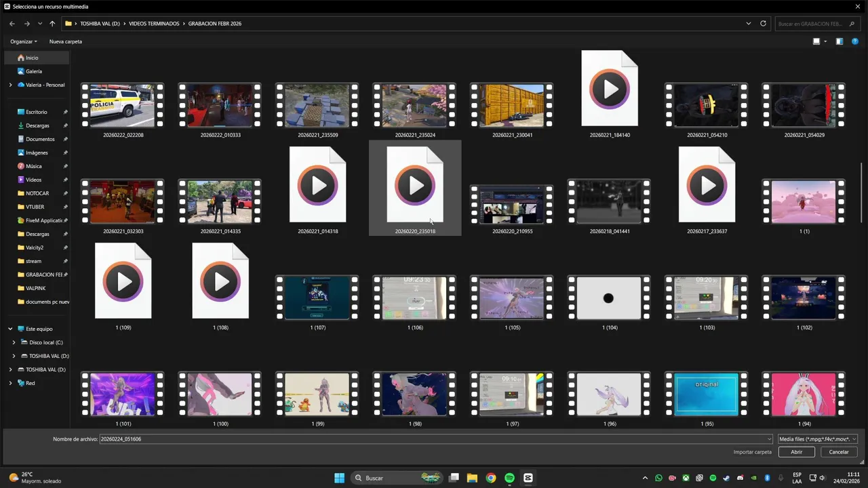Click the Abrir button
The image size is (868, 488).
[x=797, y=452]
